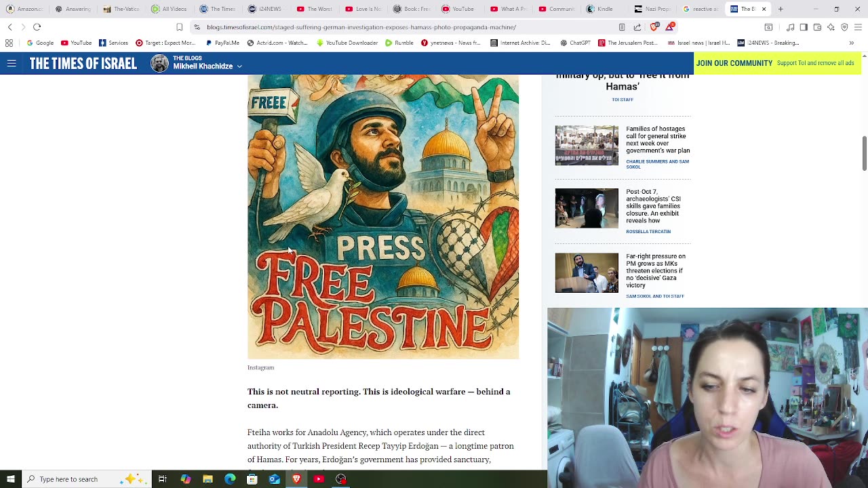Go back to the previous page
Screen dimensions: 868x488
(x=9, y=27)
